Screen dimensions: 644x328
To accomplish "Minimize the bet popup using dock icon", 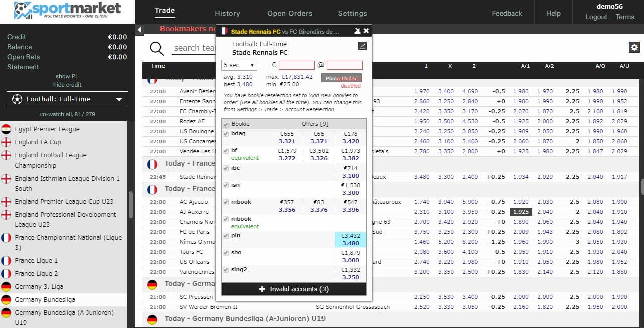I will click(357, 31).
